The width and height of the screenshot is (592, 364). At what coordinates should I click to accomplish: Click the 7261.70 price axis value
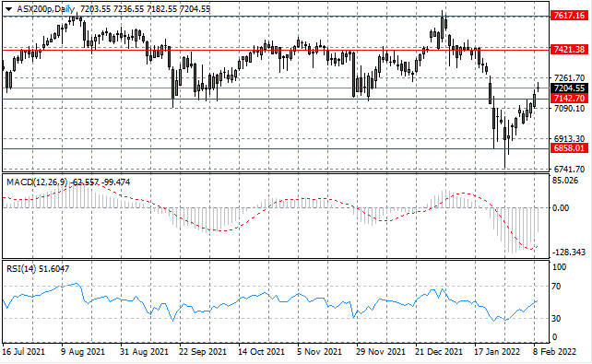coord(569,78)
